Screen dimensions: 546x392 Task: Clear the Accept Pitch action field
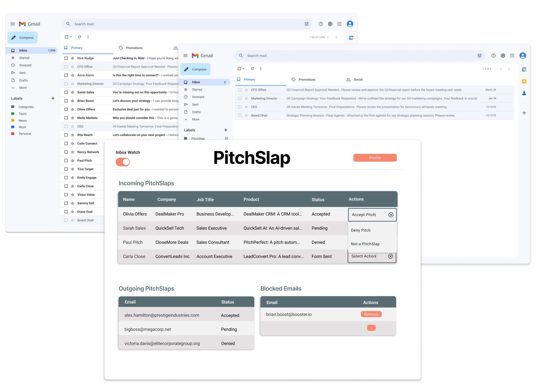[x=391, y=215]
